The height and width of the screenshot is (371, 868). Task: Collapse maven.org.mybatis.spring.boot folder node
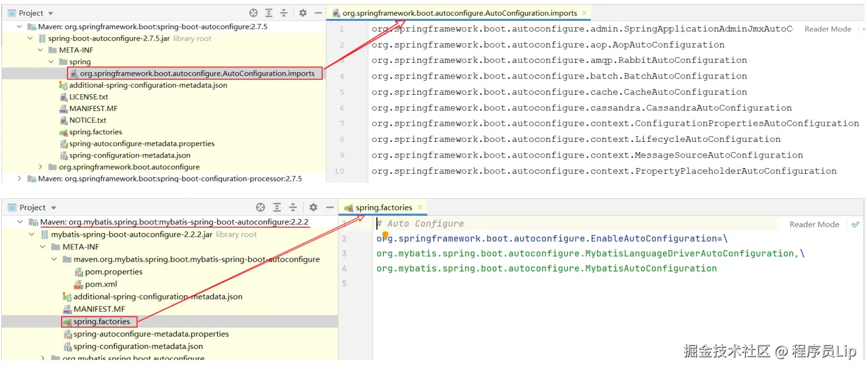(x=54, y=259)
